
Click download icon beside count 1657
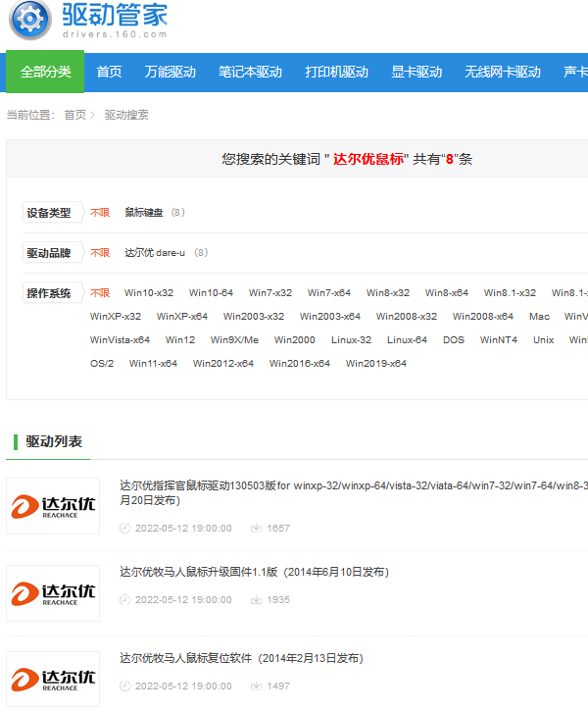pos(257,528)
